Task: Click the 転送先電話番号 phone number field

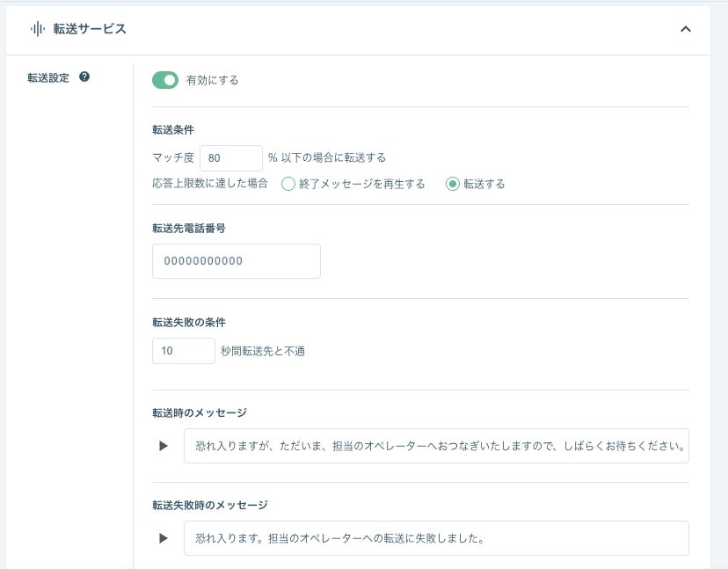Action: pyautogui.click(x=236, y=261)
